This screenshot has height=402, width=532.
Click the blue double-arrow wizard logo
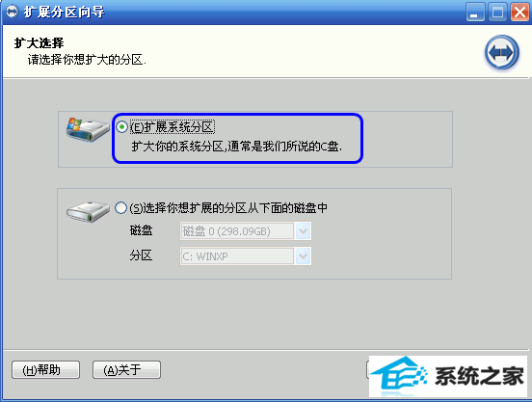pos(501,52)
